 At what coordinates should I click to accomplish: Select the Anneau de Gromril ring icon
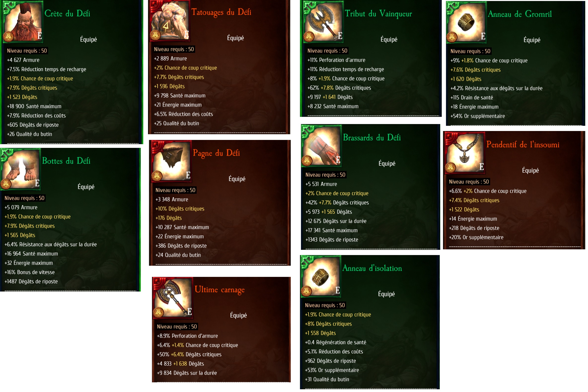click(x=466, y=22)
